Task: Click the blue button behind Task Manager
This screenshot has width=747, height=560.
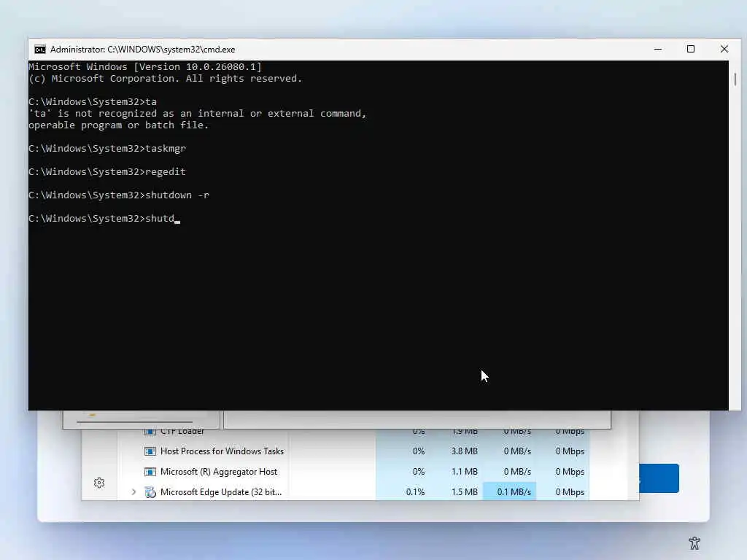Action: click(x=659, y=478)
